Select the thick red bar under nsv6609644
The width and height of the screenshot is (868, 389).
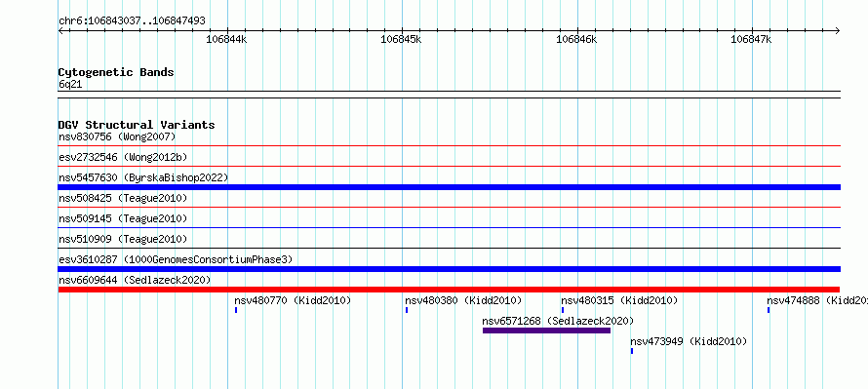coord(449,290)
